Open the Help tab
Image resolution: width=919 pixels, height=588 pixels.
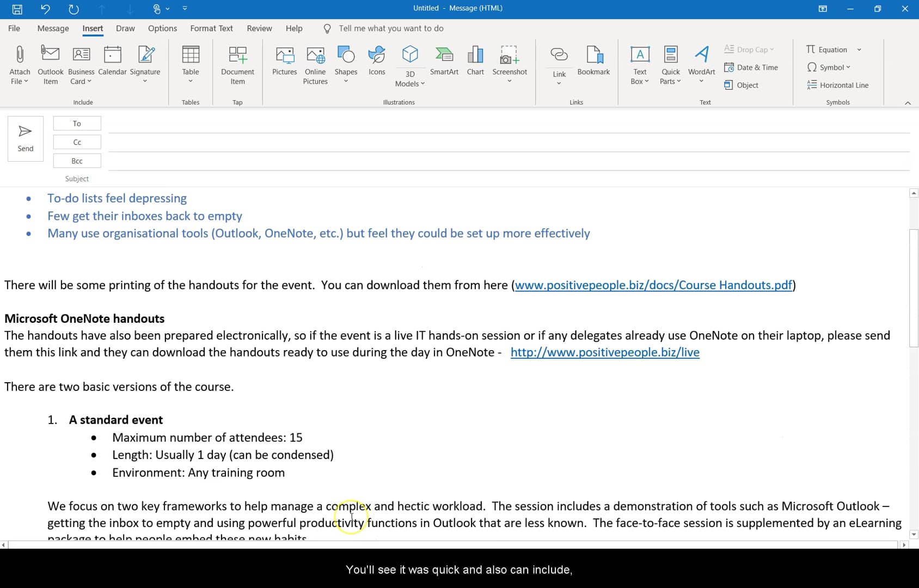point(294,28)
